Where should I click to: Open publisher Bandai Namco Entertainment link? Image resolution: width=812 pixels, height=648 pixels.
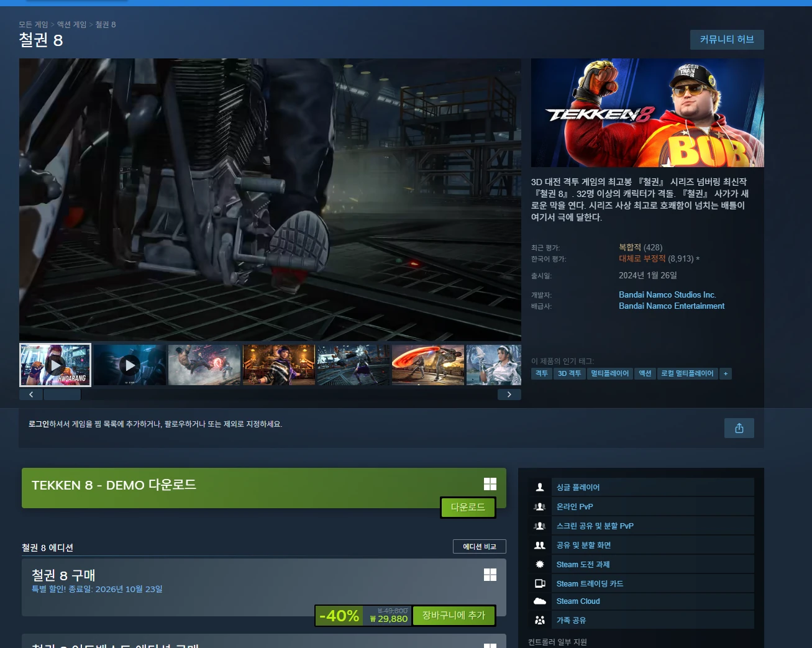672,306
